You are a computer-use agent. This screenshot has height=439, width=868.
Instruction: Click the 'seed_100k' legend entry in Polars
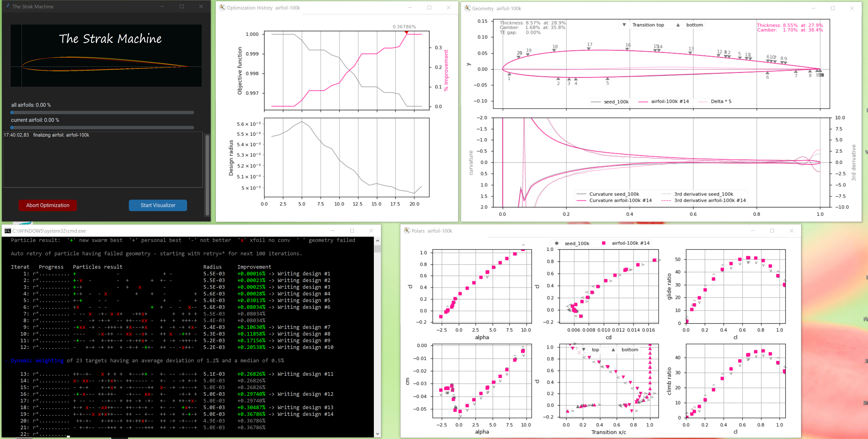click(572, 243)
